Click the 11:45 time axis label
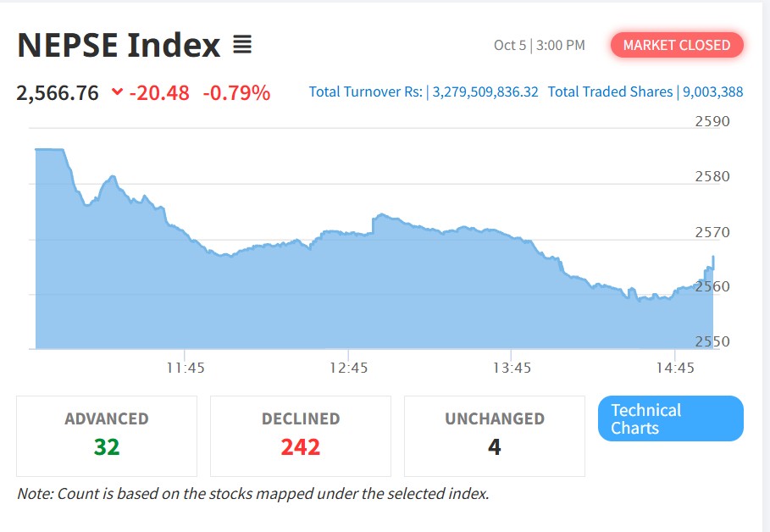The width and height of the screenshot is (770, 532). click(186, 368)
